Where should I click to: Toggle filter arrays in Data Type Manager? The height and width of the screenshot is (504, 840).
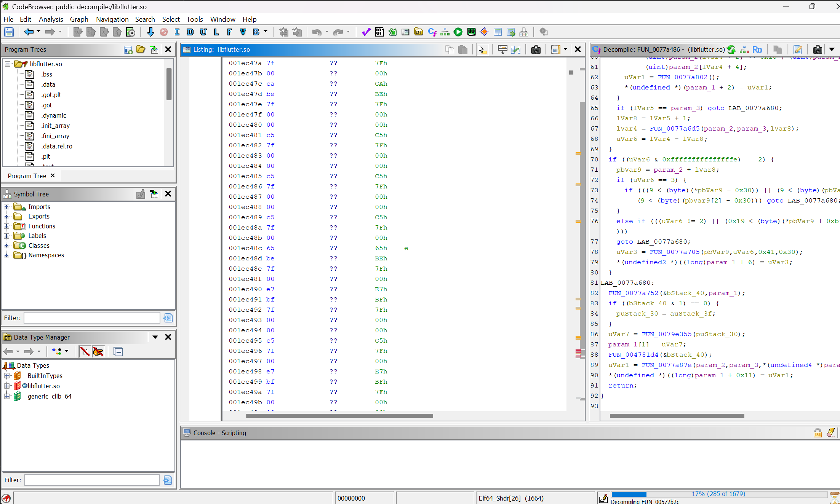[85, 351]
